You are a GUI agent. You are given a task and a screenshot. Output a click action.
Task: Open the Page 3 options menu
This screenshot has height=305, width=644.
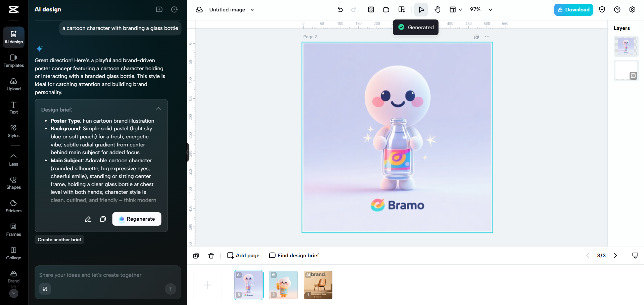pyautogui.click(x=487, y=37)
